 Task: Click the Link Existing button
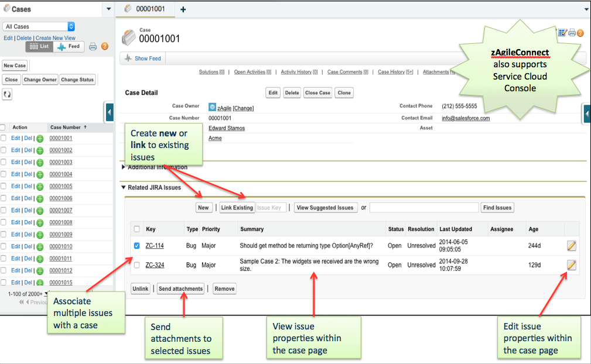237,207
